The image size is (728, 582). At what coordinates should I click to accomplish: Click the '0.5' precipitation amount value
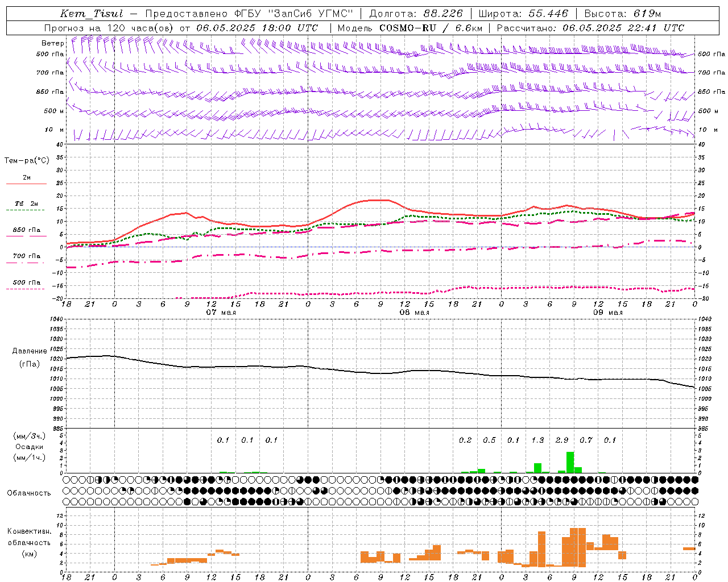[x=489, y=440]
